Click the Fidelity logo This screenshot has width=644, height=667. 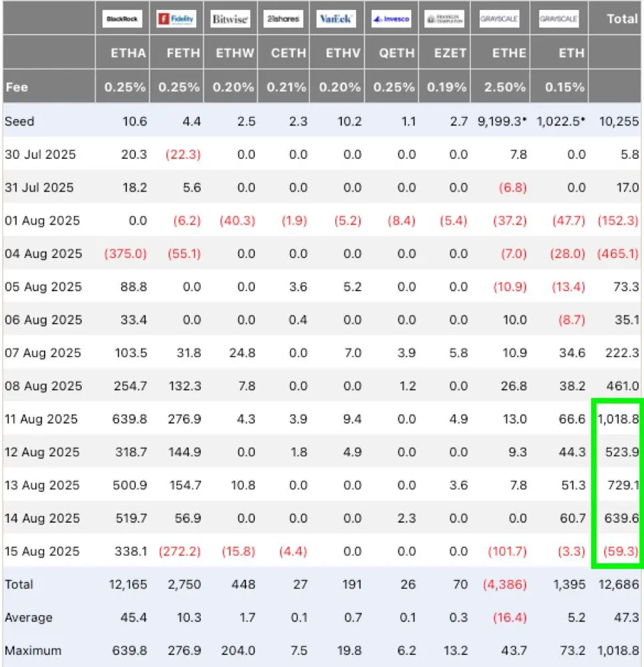pos(176,19)
